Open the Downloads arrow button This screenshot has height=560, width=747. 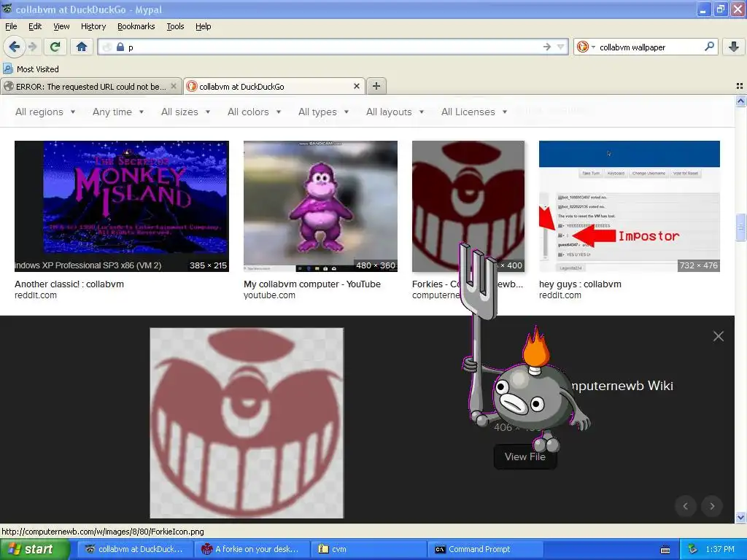734,47
